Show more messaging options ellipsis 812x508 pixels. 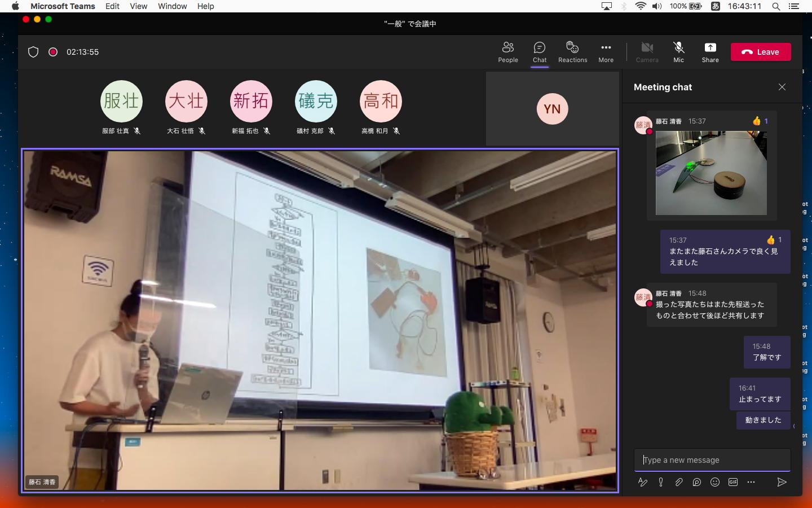point(751,482)
